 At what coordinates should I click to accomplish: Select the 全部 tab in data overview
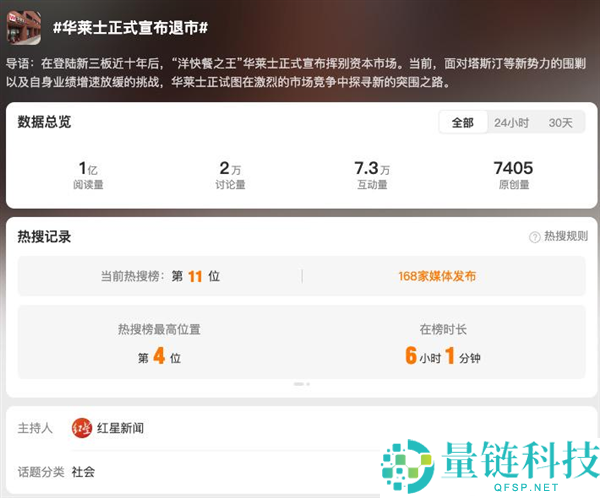pos(463,122)
